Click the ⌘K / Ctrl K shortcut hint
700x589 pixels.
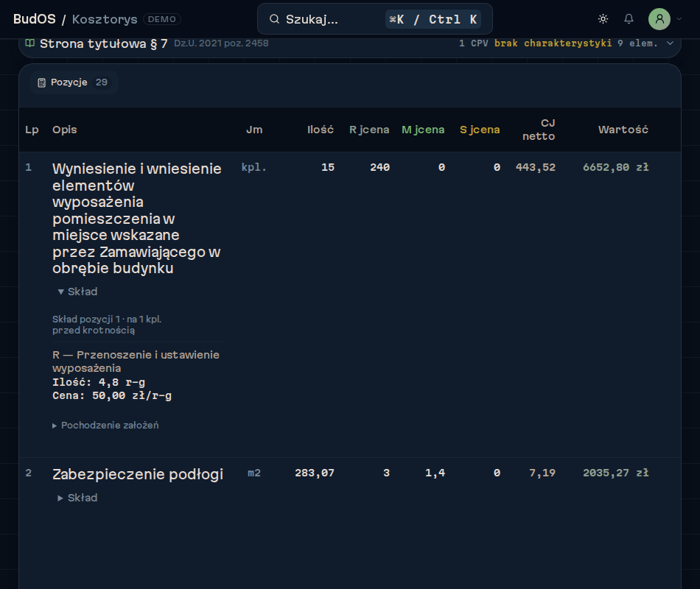pyautogui.click(x=433, y=19)
